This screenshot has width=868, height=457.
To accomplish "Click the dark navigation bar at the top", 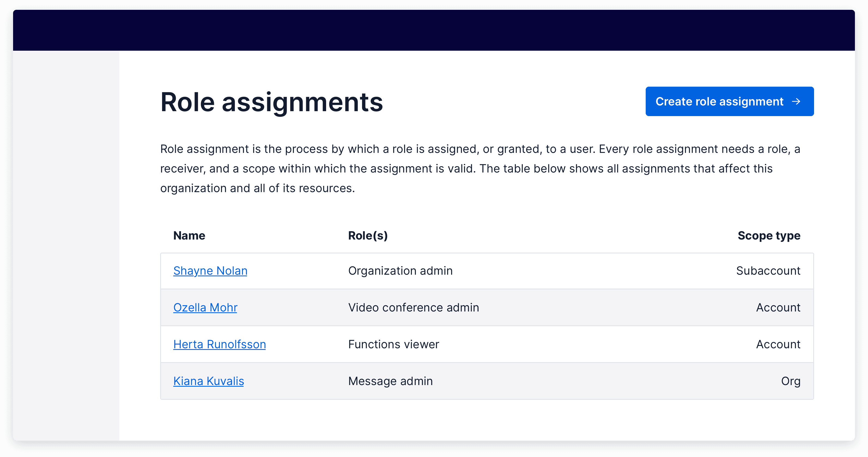I will point(434,30).
